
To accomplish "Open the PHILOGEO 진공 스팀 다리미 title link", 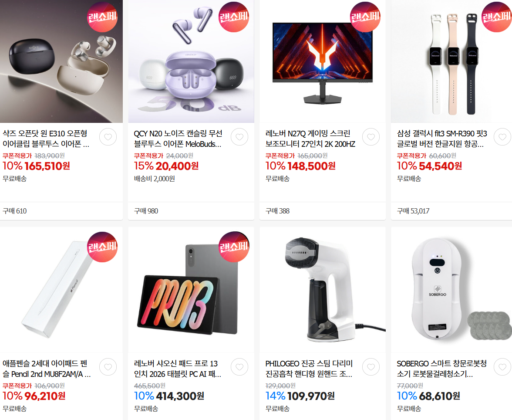I will pyautogui.click(x=309, y=369).
